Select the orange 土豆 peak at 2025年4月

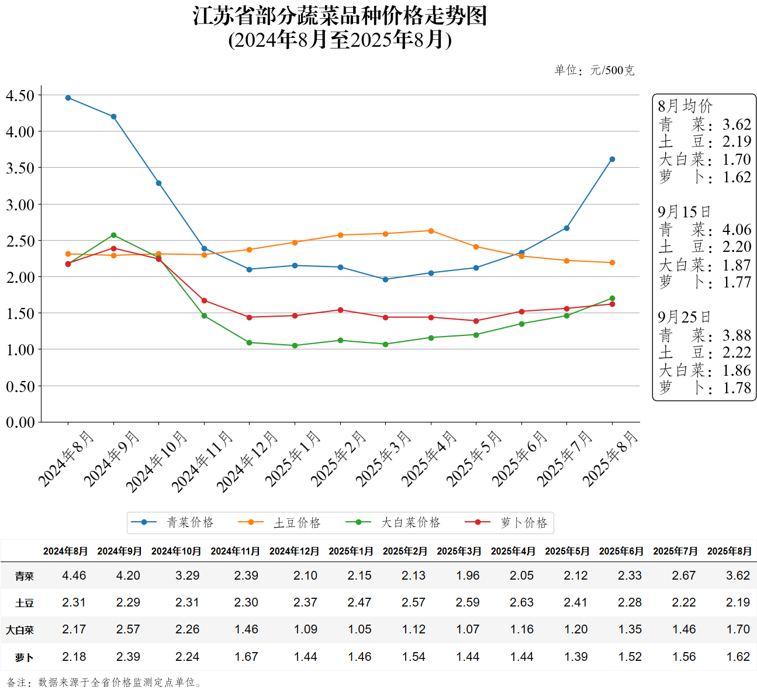[x=431, y=231]
